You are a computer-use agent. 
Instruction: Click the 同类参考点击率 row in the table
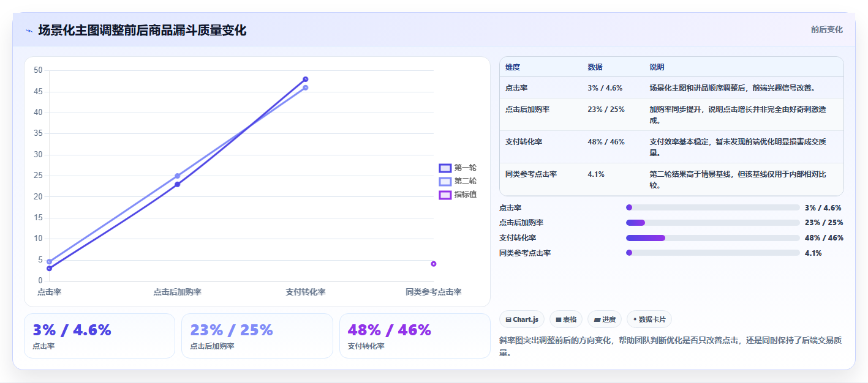[671, 179]
